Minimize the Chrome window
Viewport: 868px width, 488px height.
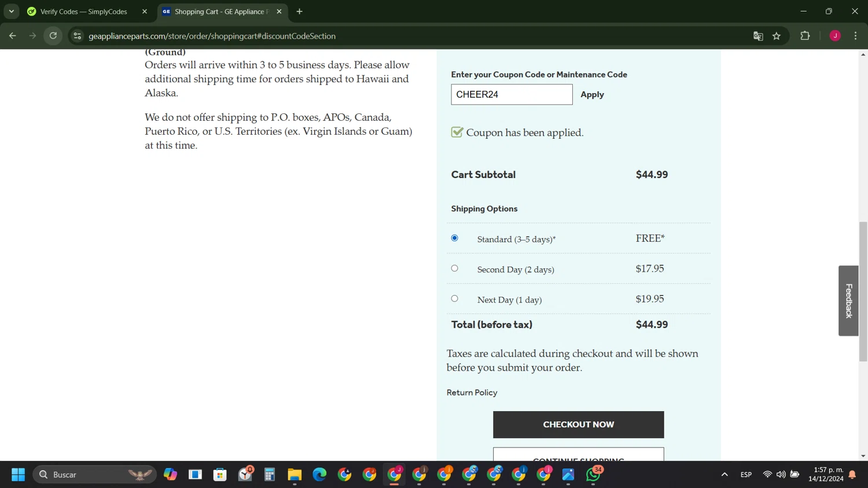coord(803,12)
